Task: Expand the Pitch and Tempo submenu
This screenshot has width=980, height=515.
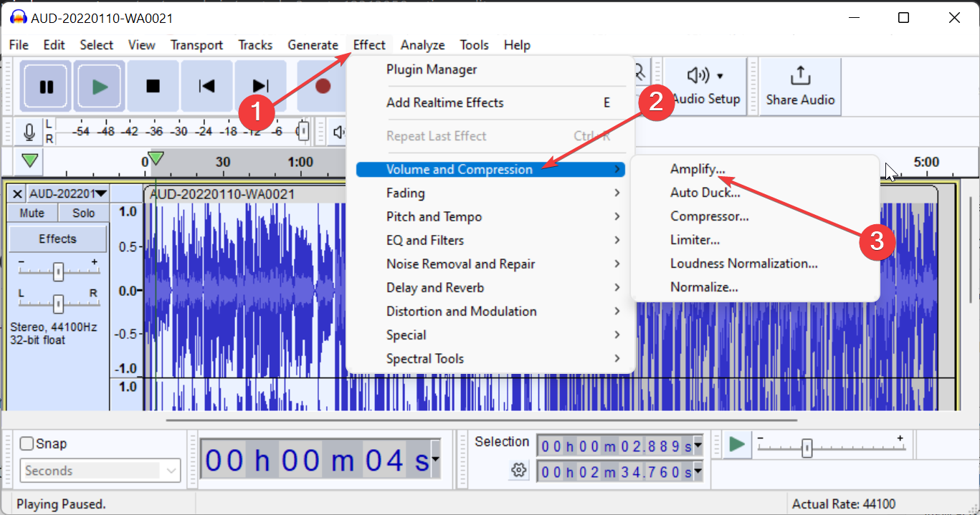Action: (x=434, y=216)
